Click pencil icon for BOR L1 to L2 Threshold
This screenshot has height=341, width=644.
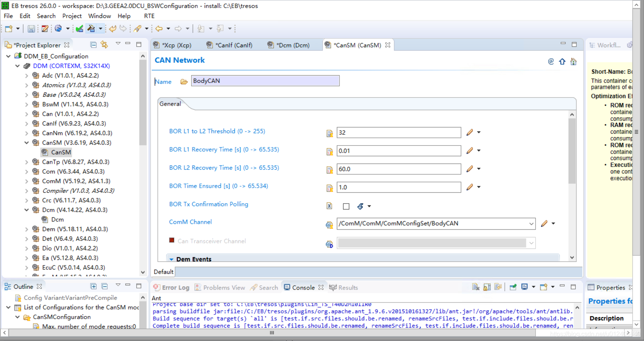point(469,132)
